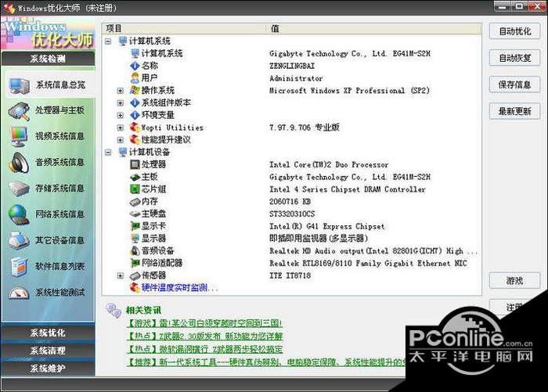Click the 主硬盘 disk icon in tree
Image resolution: width=548 pixels, height=392 pixels.
(135, 214)
